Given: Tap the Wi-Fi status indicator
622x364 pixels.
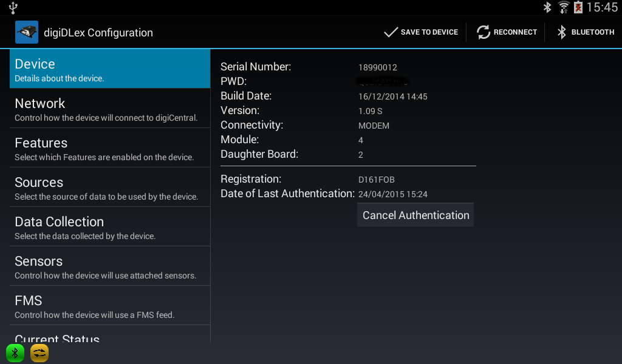Looking at the screenshot, I should point(563,7).
